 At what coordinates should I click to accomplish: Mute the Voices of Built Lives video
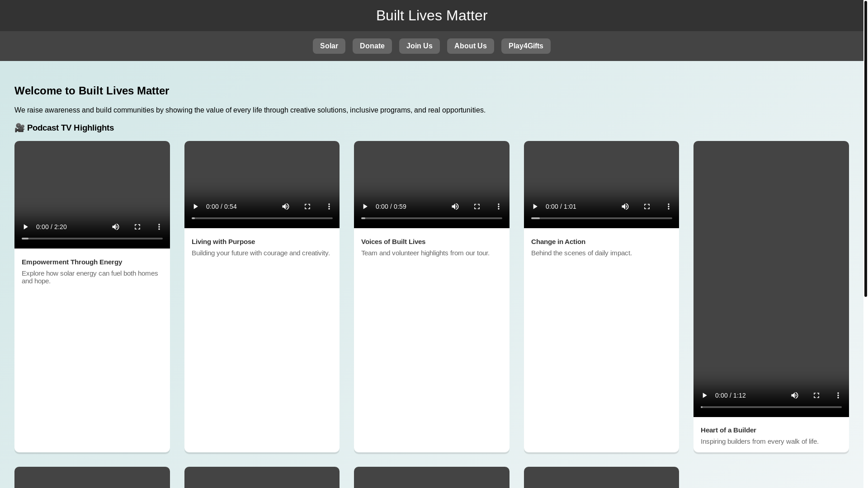click(455, 206)
